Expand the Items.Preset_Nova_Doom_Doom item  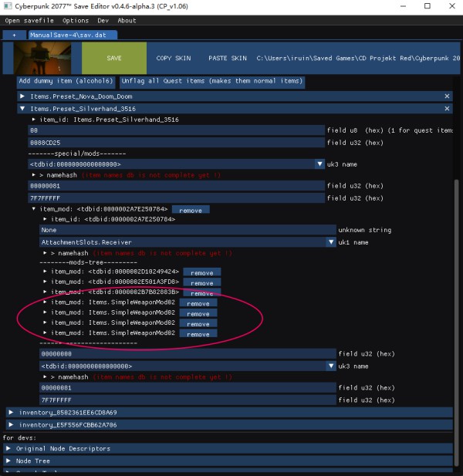(x=22, y=96)
